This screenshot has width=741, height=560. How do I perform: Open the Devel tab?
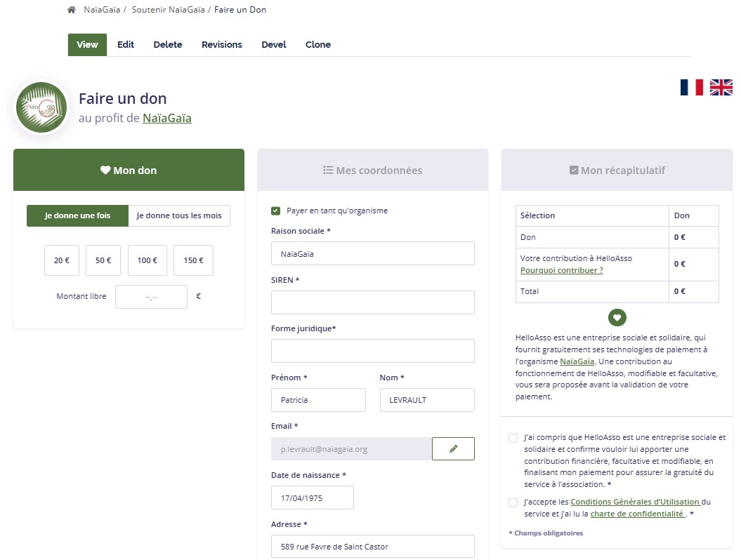point(274,45)
